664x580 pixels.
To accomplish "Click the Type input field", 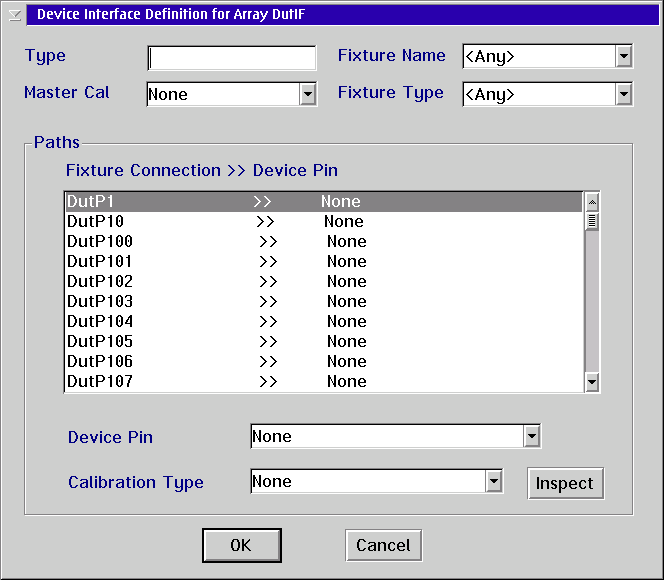I will pos(232,58).
